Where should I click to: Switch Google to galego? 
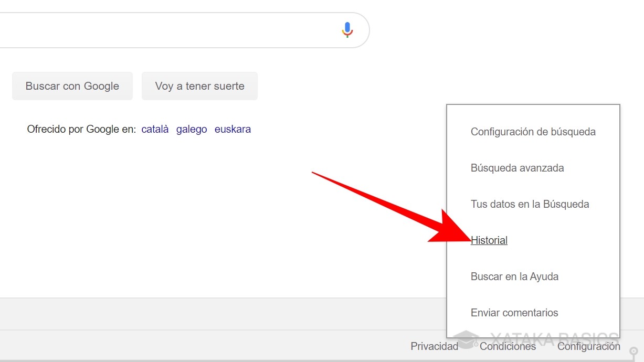point(192,129)
